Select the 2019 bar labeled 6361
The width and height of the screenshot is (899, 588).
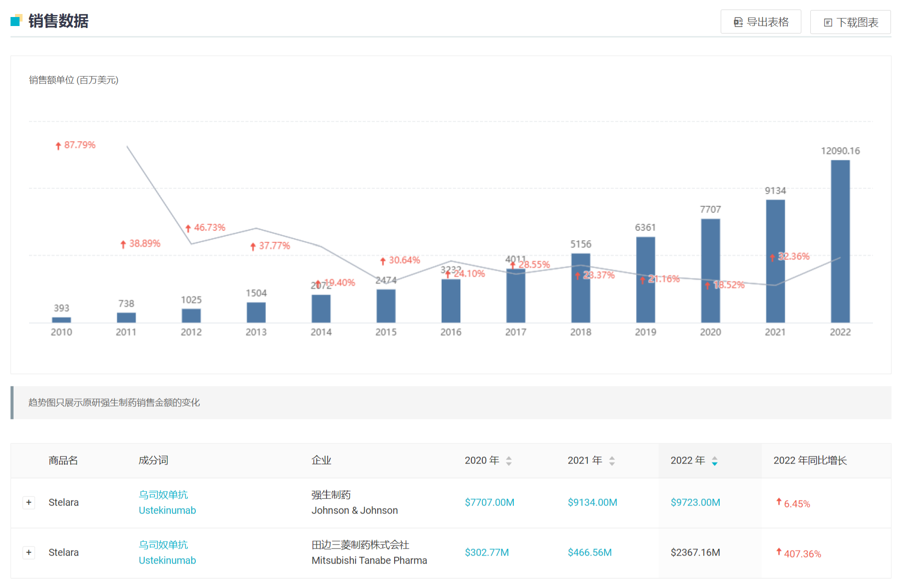click(x=645, y=280)
